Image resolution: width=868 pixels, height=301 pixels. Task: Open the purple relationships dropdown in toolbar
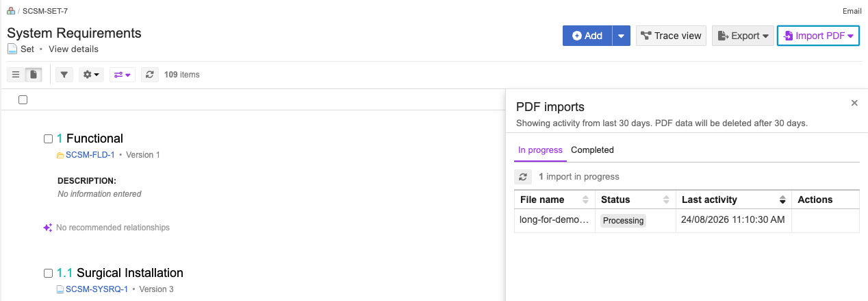point(123,74)
